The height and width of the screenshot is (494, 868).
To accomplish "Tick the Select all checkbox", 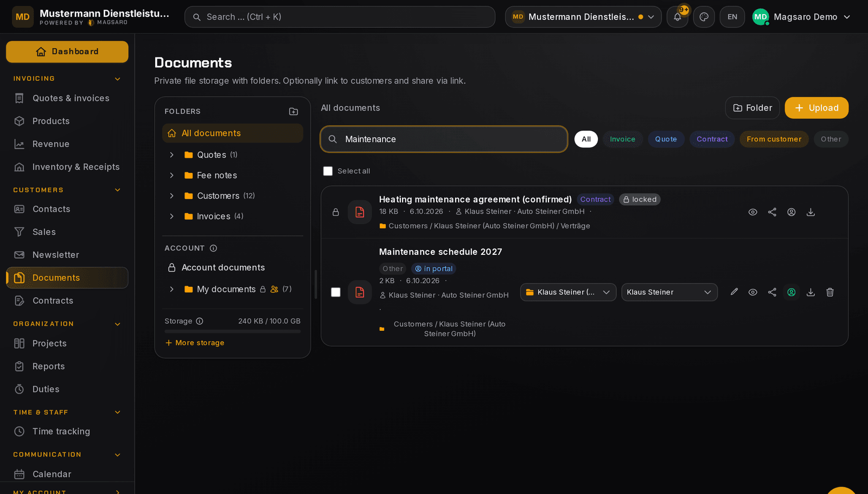I will tap(328, 171).
